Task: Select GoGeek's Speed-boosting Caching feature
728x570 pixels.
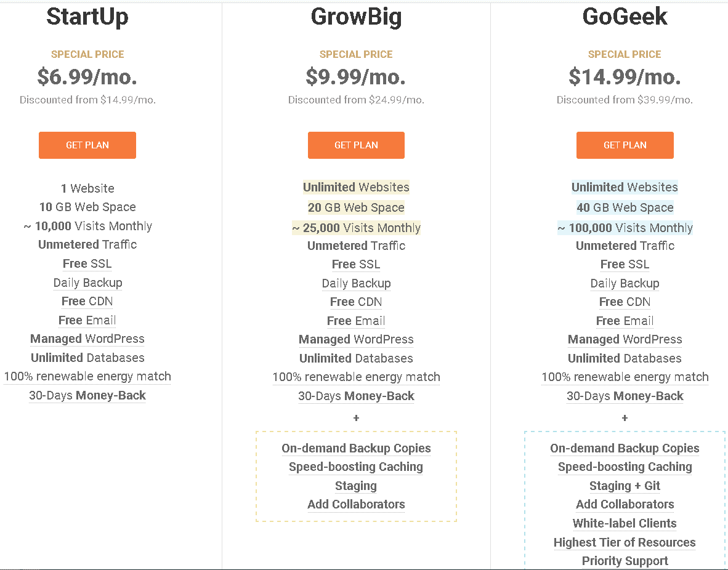Action: [625, 467]
